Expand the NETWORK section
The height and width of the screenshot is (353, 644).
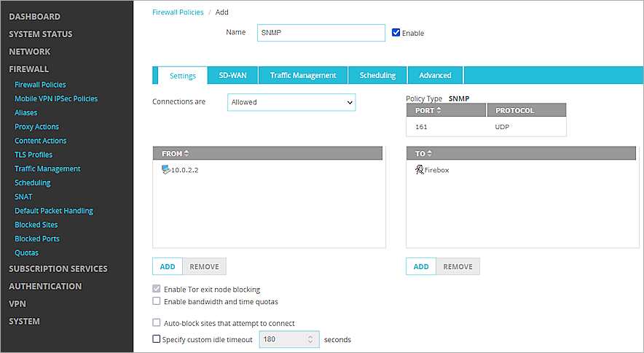(30, 52)
